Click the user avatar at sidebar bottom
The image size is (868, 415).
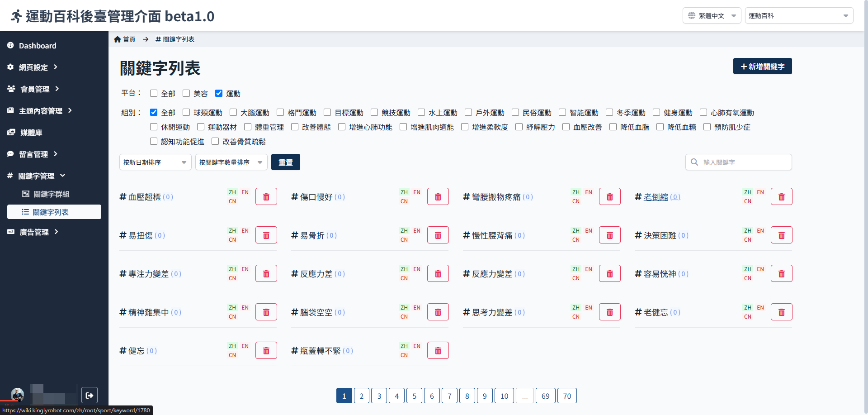[x=17, y=395]
